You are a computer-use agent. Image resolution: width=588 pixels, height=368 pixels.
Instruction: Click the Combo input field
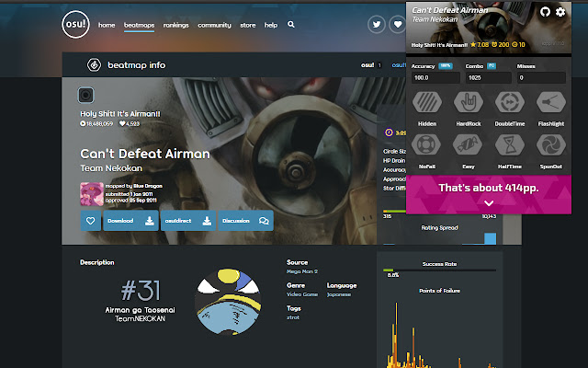point(489,77)
